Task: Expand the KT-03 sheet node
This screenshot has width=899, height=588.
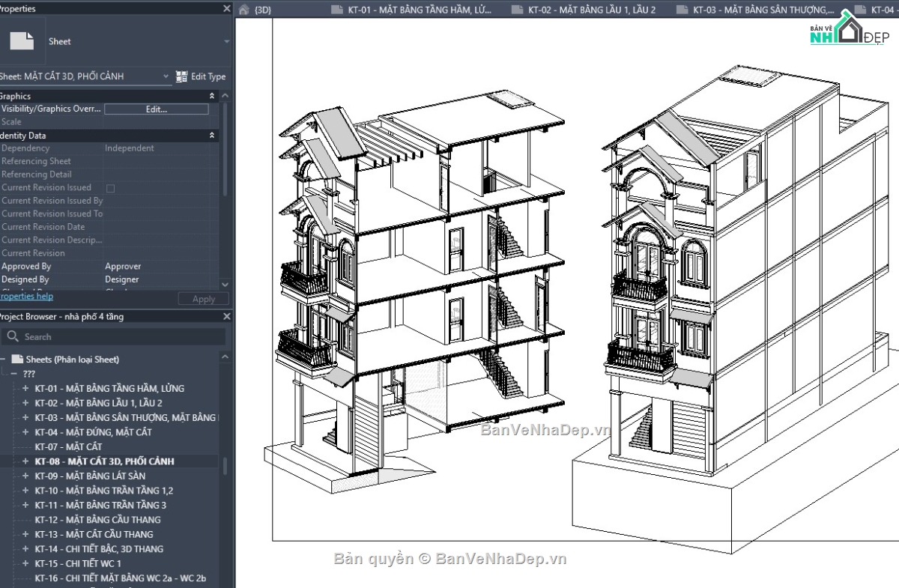Action: tap(25, 417)
